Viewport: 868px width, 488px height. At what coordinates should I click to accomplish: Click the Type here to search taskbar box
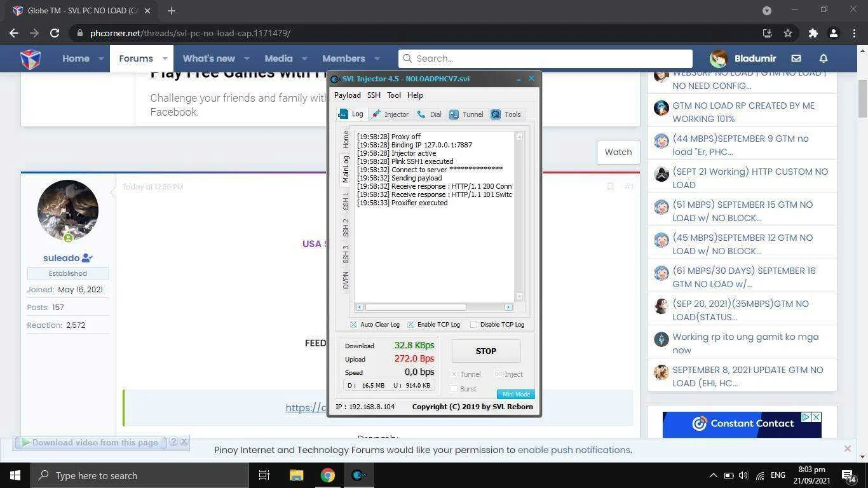tap(139, 475)
